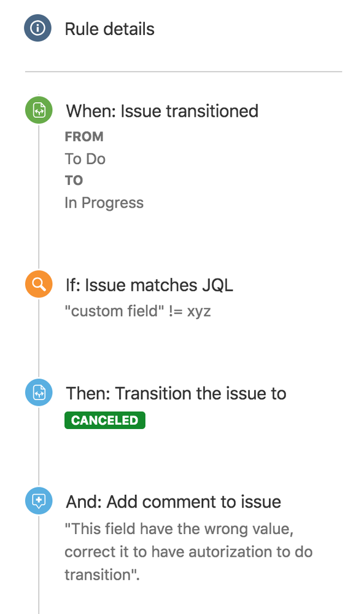The height and width of the screenshot is (614, 364).
Task: Click the FROM label in the trigger
Action: 83,136
